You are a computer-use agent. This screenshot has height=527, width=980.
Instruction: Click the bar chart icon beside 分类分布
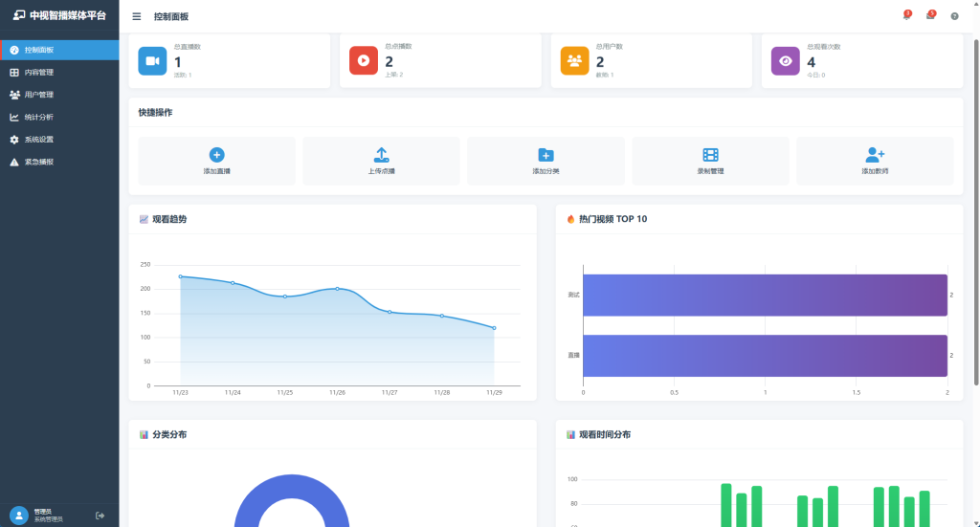(144, 434)
